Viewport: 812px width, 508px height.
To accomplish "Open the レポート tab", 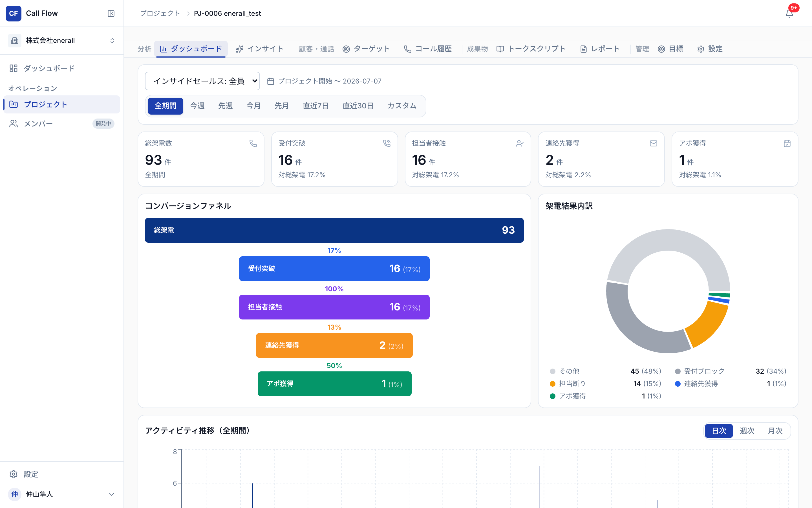I will 600,49.
